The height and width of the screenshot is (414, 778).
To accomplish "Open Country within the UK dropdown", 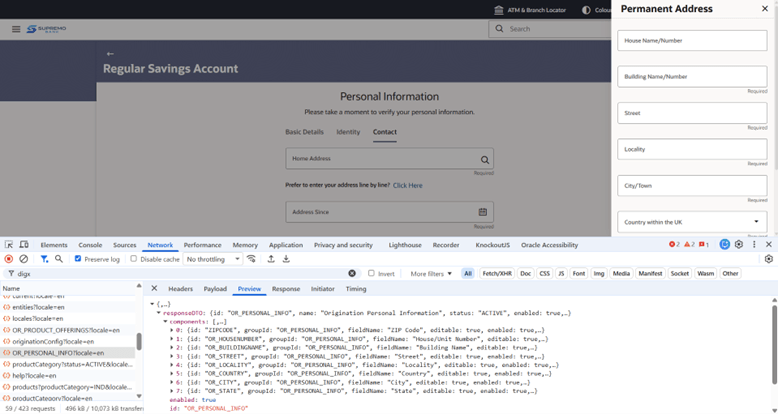I will [692, 222].
